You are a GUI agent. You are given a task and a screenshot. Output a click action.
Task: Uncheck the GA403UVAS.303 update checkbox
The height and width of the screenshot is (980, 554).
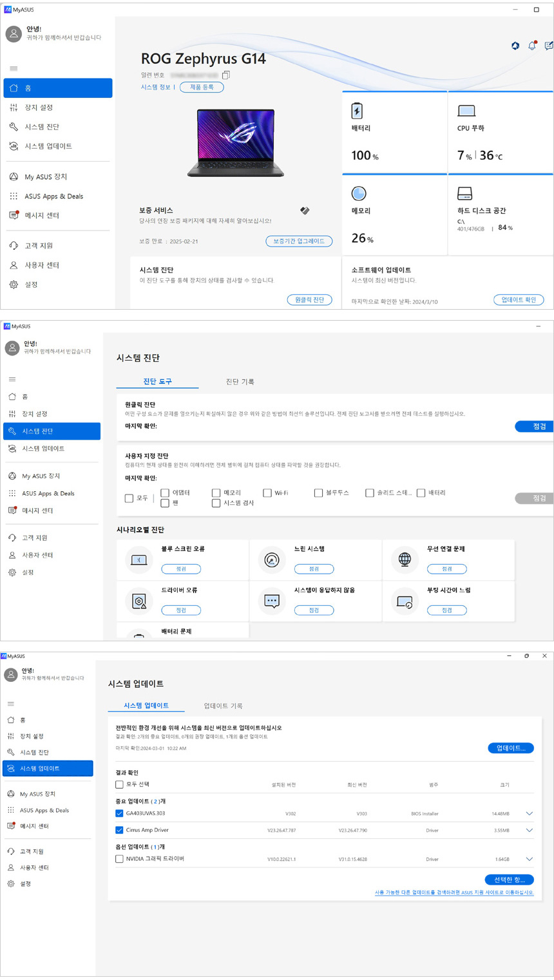click(119, 813)
